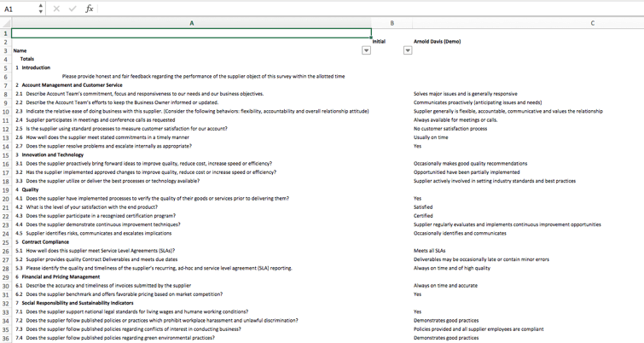Viewport: 644px width, 343px height.
Task: Click the 'Arnold Davis (Demo)' cell
Action: pyautogui.click(x=437, y=42)
